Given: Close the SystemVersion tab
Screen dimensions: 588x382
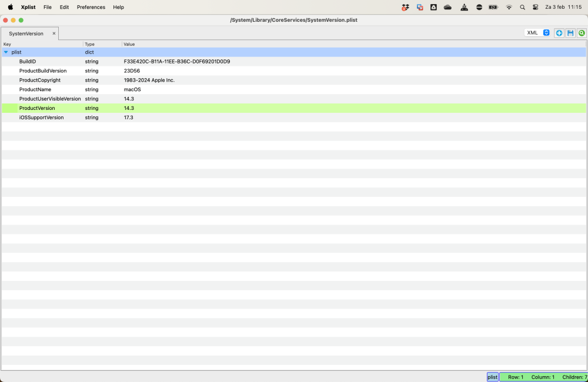Looking at the screenshot, I should pos(54,33).
